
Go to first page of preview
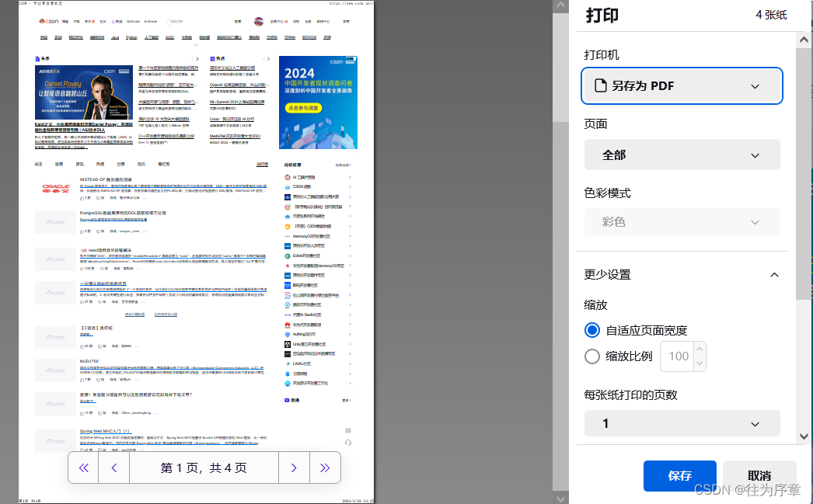(83, 468)
